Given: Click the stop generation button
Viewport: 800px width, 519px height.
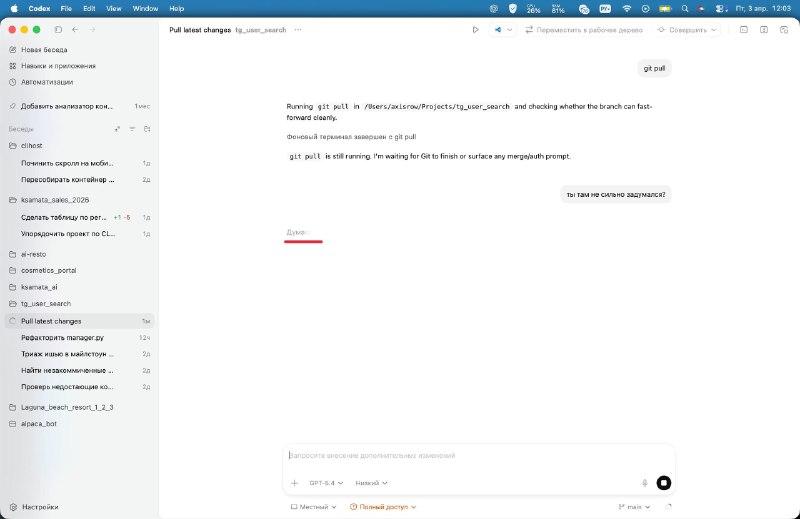Looking at the screenshot, I should (663, 482).
